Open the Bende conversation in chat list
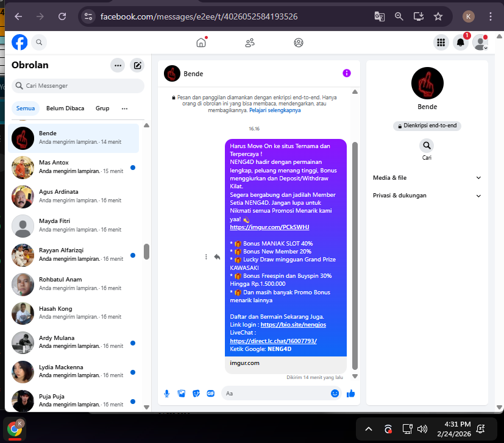This screenshot has height=443, width=504. pos(74,138)
